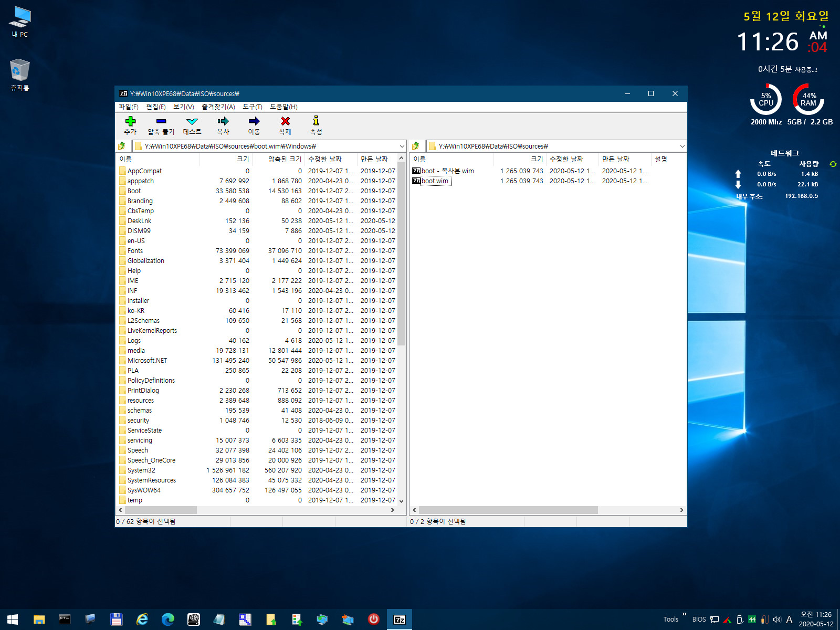
Task: Open the 파일(F) menu
Action: [128, 107]
